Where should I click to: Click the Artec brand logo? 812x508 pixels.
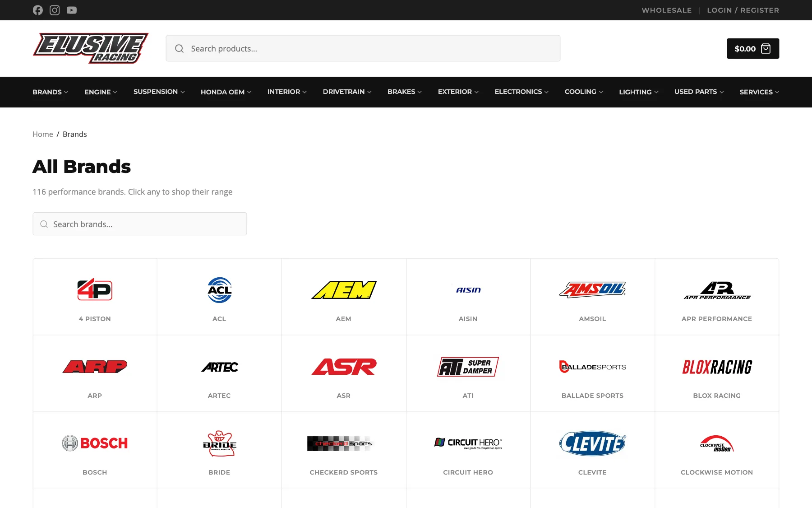click(x=219, y=367)
